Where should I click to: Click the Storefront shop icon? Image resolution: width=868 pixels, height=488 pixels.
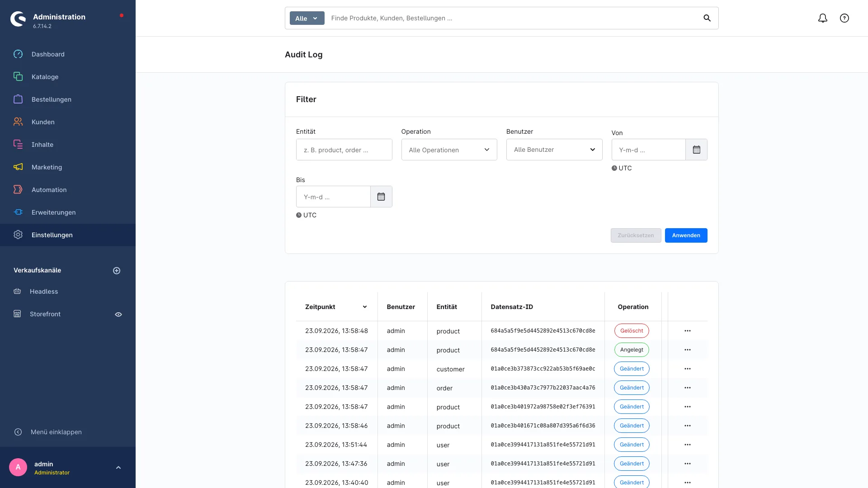click(17, 314)
